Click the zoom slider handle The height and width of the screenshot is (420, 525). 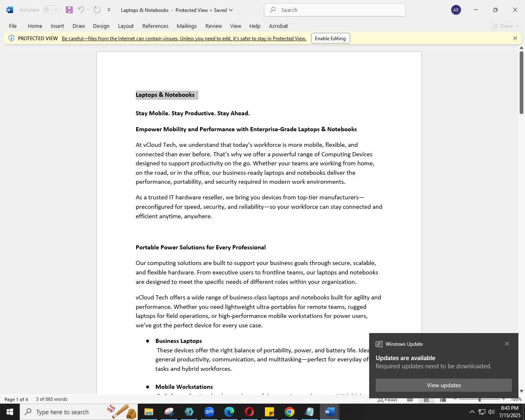[479, 399]
